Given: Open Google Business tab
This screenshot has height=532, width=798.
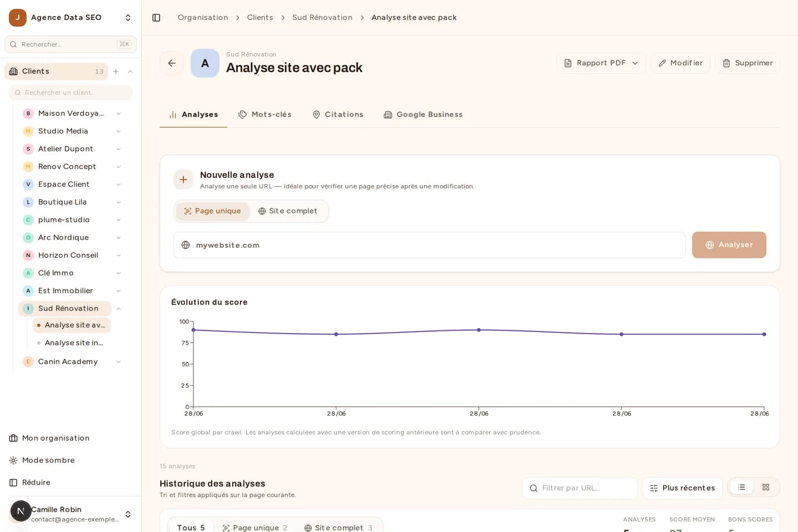Looking at the screenshot, I should [423, 115].
